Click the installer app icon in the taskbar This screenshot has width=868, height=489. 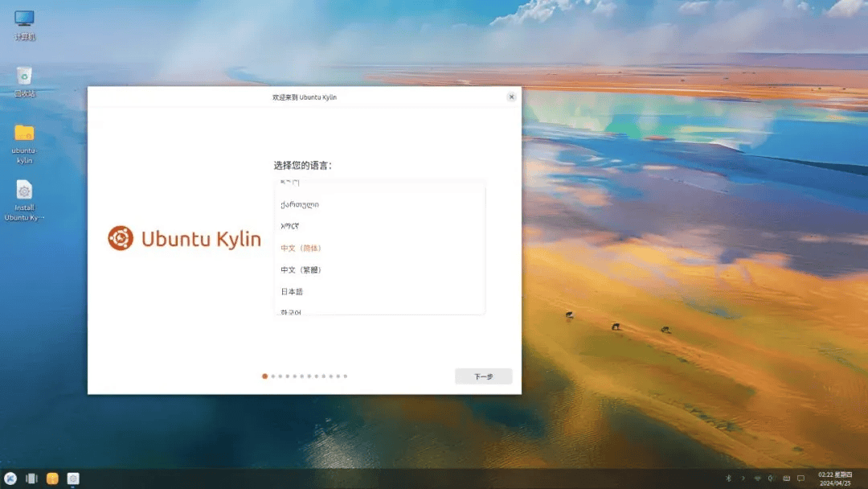point(73,479)
